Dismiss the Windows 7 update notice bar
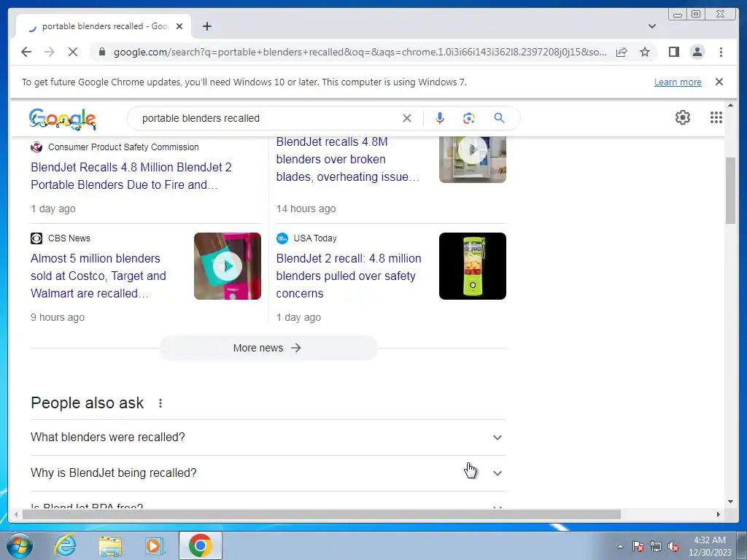The width and height of the screenshot is (747, 560). (x=719, y=82)
